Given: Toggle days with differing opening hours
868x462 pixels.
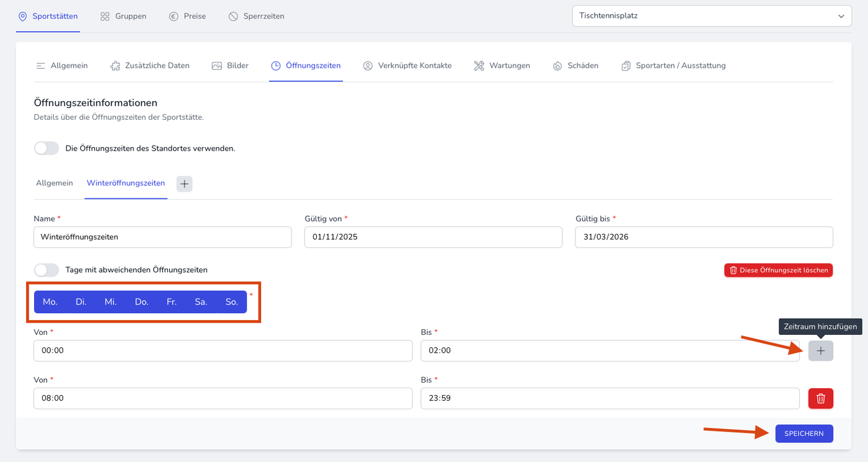Looking at the screenshot, I should (46, 270).
